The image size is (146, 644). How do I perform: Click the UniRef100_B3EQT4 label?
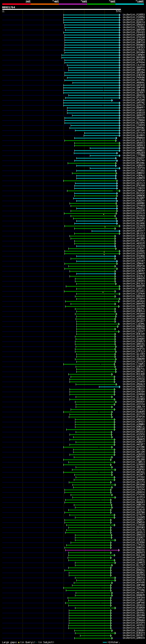tap(134, 633)
